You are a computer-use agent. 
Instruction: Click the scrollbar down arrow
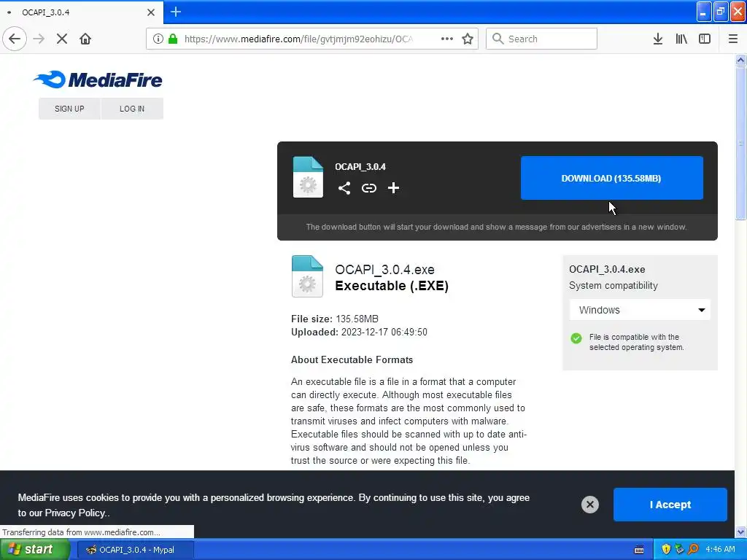740,532
